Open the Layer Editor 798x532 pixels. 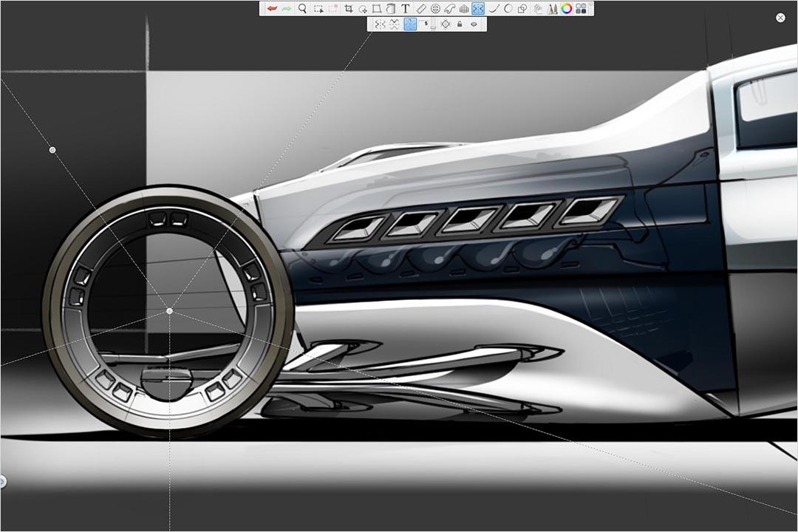pos(581,7)
